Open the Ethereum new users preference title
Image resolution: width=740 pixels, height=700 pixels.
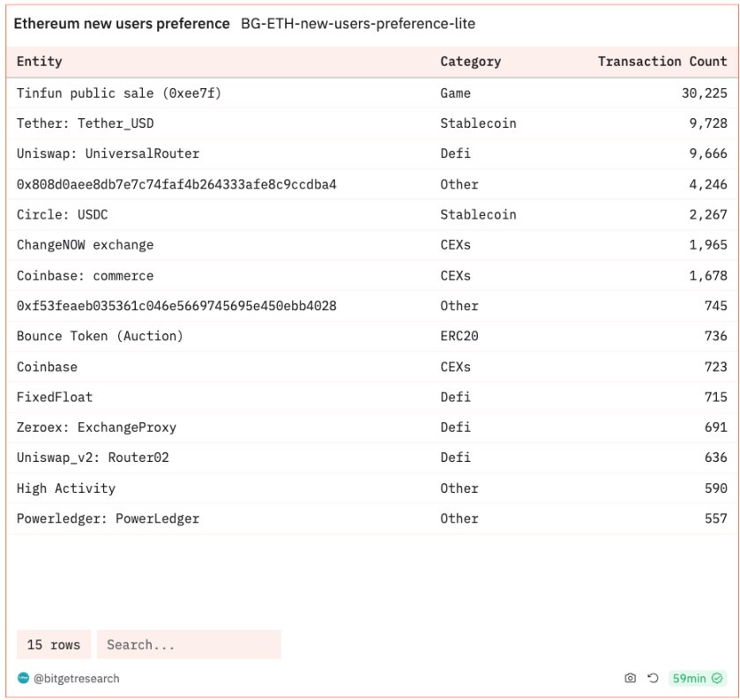(122, 24)
